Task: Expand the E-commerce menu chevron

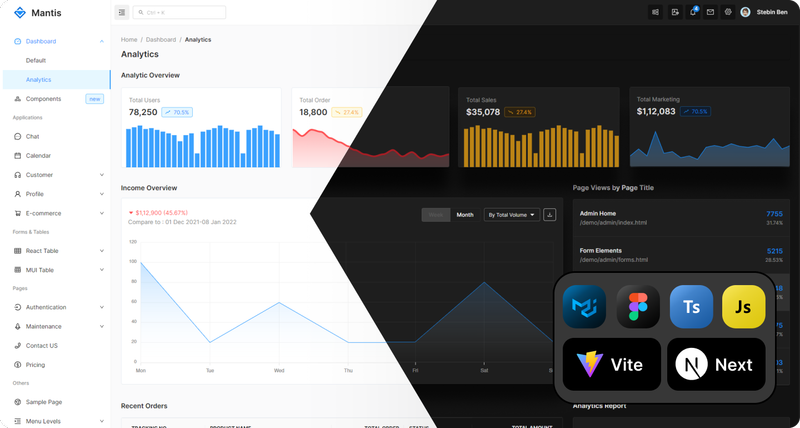Action: click(102, 214)
